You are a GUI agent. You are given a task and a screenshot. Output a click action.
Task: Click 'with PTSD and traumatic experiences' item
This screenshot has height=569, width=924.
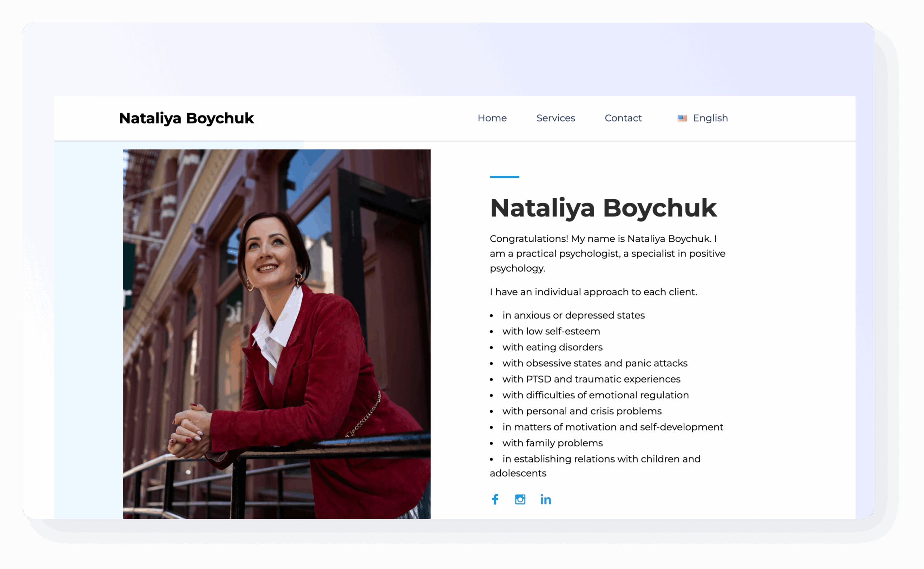click(591, 379)
